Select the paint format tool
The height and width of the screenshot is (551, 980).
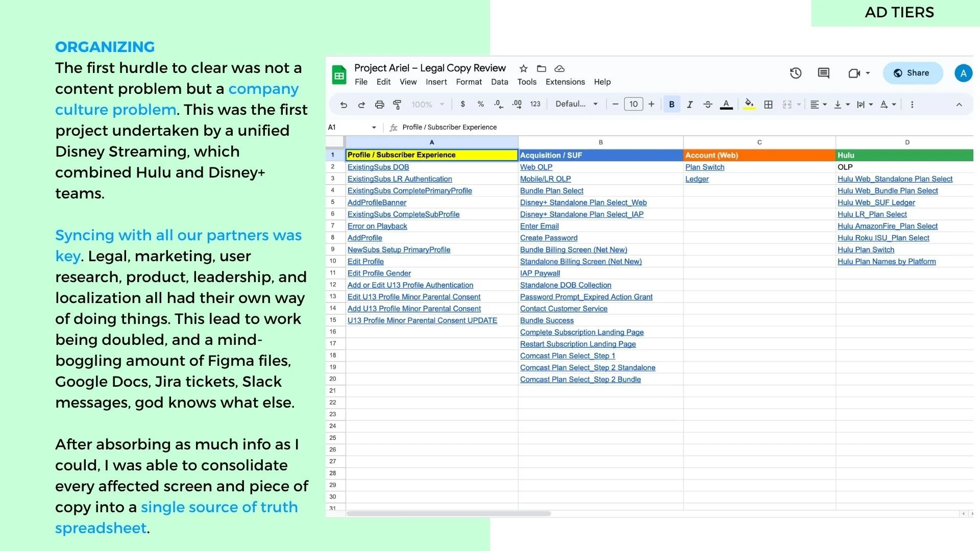tap(397, 105)
